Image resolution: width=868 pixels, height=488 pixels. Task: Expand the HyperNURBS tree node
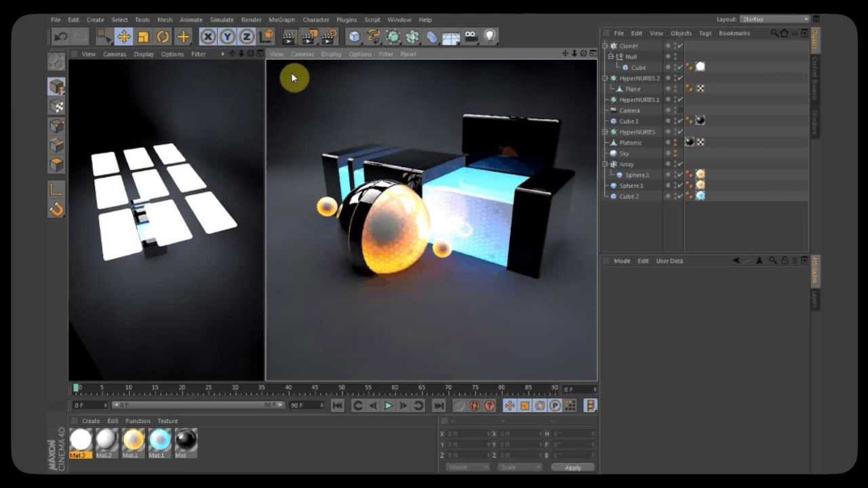606,132
